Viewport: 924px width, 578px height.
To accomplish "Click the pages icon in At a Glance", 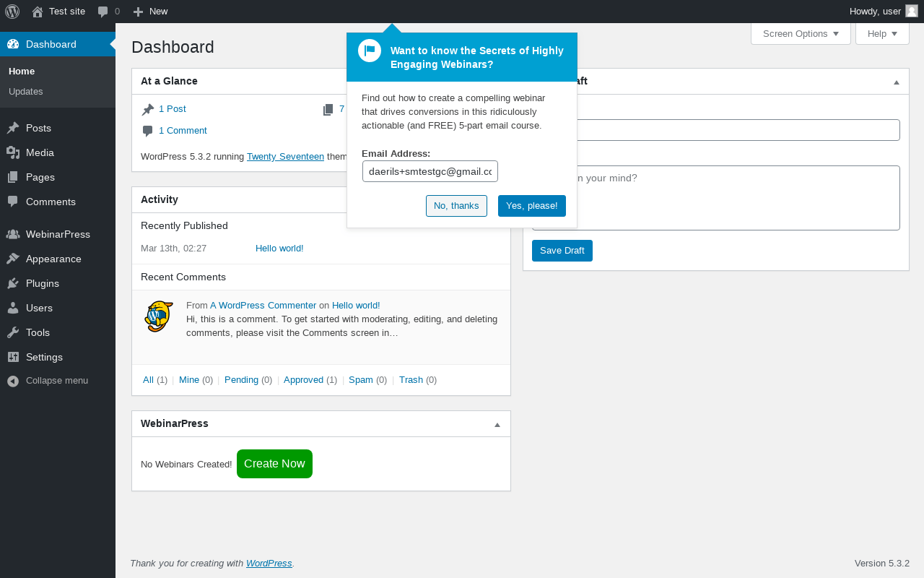I will [328, 109].
